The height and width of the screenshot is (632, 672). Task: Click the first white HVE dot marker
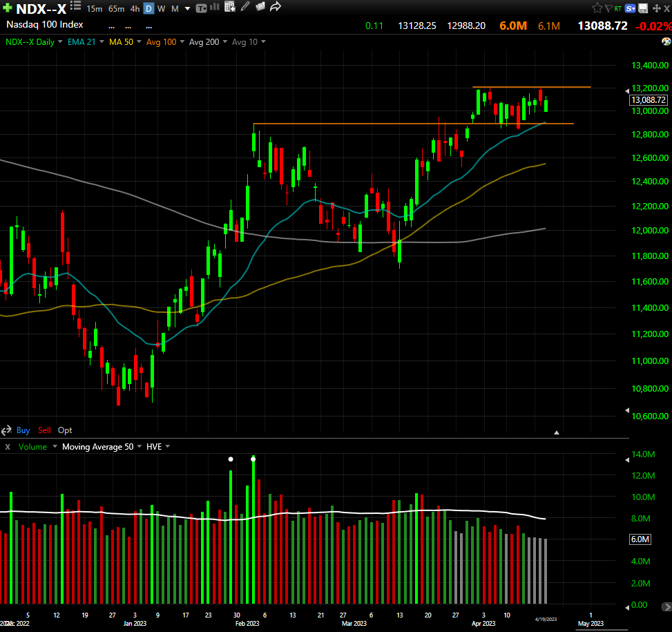coord(231,459)
